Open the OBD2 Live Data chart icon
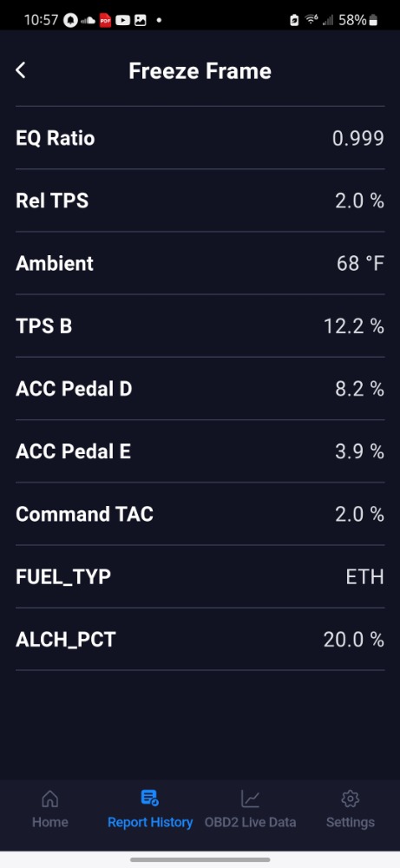The height and width of the screenshot is (868, 400). [x=250, y=799]
